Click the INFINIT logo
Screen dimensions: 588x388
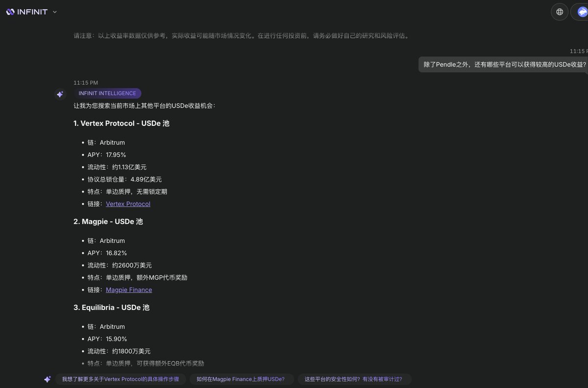(27, 12)
